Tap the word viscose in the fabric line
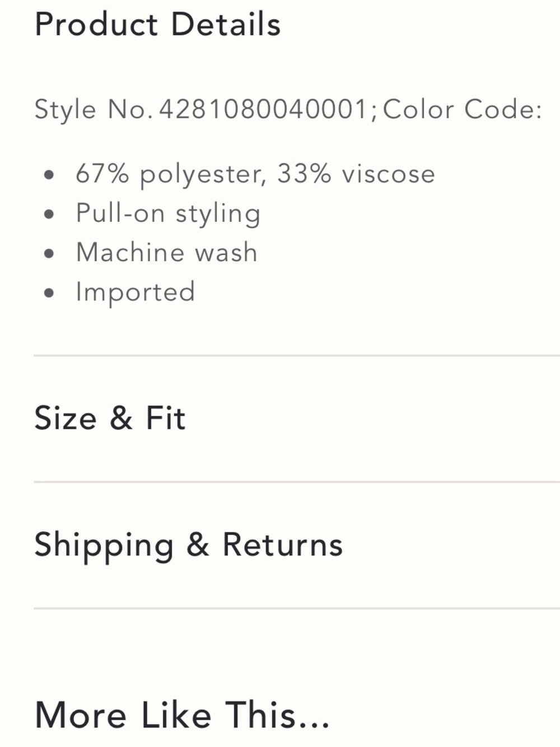 point(389,174)
